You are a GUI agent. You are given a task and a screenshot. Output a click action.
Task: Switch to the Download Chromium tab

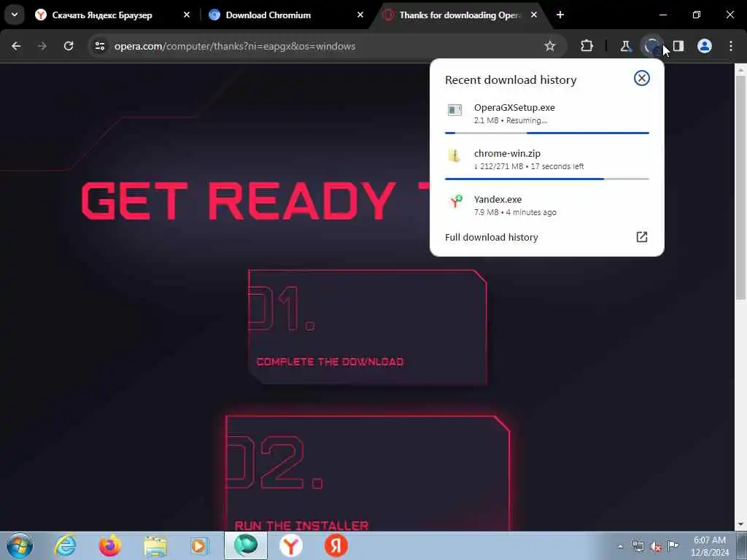click(285, 15)
